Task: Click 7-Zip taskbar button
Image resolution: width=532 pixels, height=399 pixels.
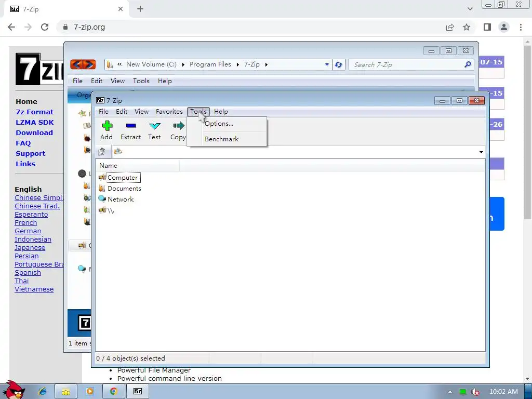Action: (x=138, y=391)
